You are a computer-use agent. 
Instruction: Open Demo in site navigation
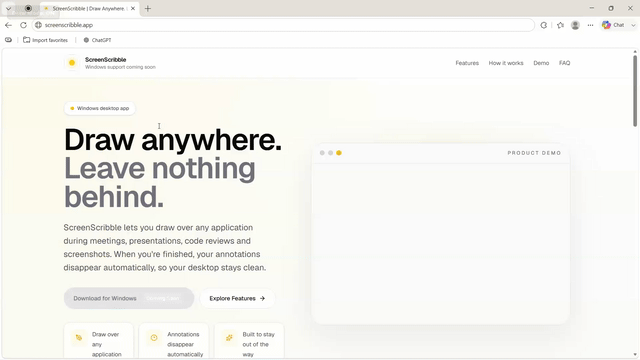(x=541, y=63)
